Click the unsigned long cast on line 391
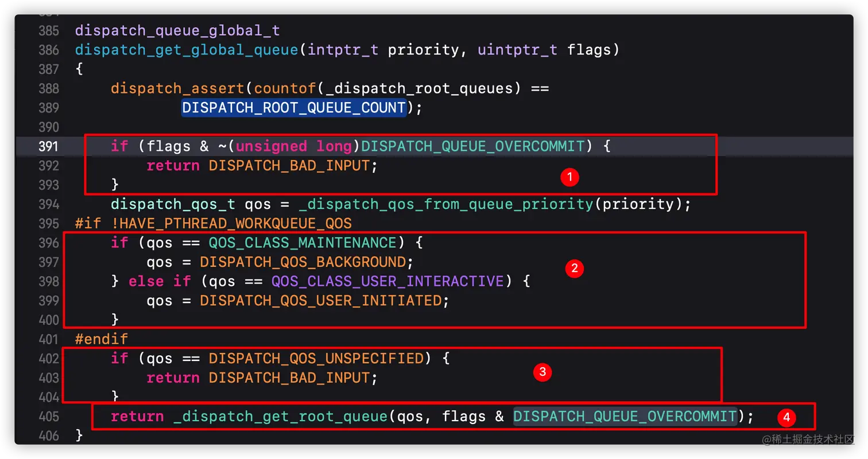Image resolution: width=868 pixels, height=459 pixels. pos(294,146)
